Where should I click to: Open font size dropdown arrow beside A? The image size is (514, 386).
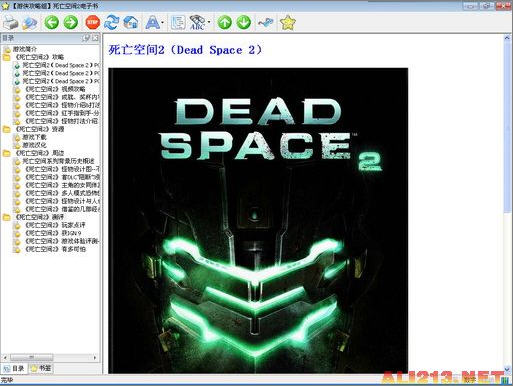pos(162,23)
